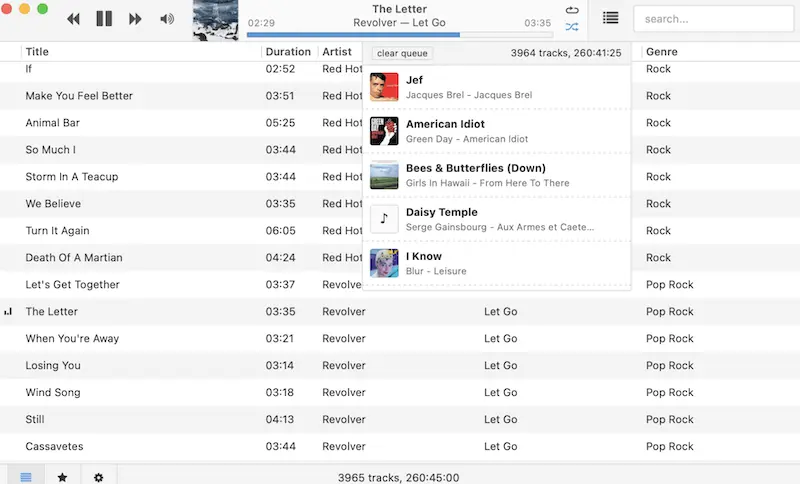Click the Rock genre of Animal Bar
The width and height of the screenshot is (800, 484).
[658, 123]
